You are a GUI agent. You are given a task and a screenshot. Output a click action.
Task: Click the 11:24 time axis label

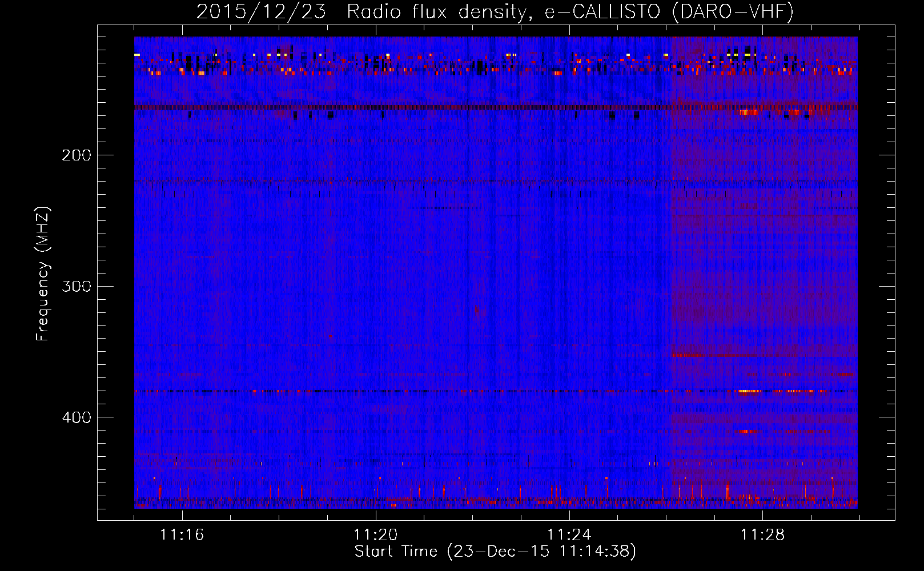click(569, 535)
